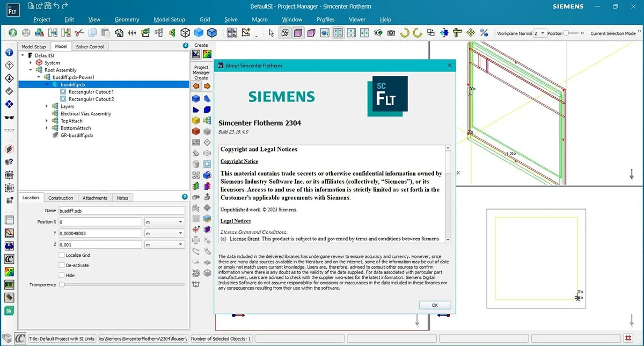The width and height of the screenshot is (644, 346).
Task: Click the solid blue cube view icon
Action: [199, 33]
